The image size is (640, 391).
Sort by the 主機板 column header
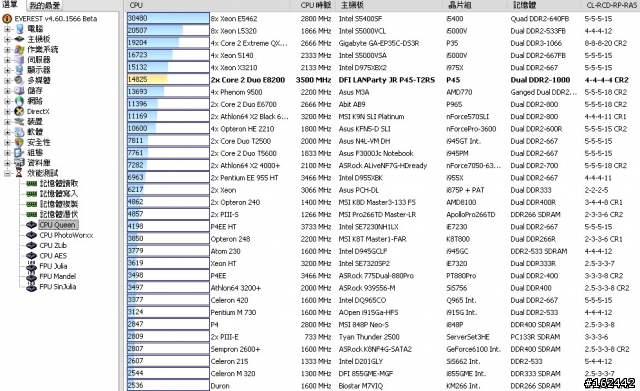(x=389, y=5)
